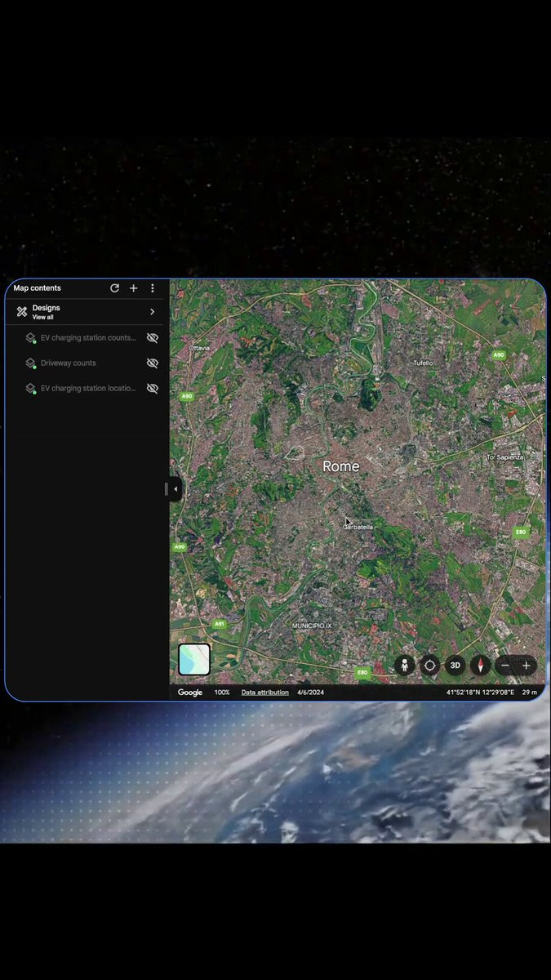Click the Tufello map label

(x=423, y=363)
